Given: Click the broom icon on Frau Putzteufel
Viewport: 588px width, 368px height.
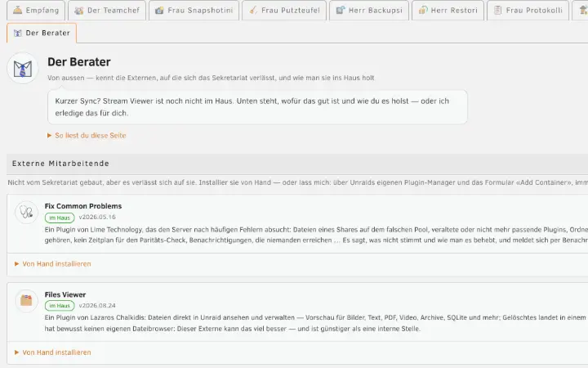Looking at the screenshot, I should click(253, 10).
